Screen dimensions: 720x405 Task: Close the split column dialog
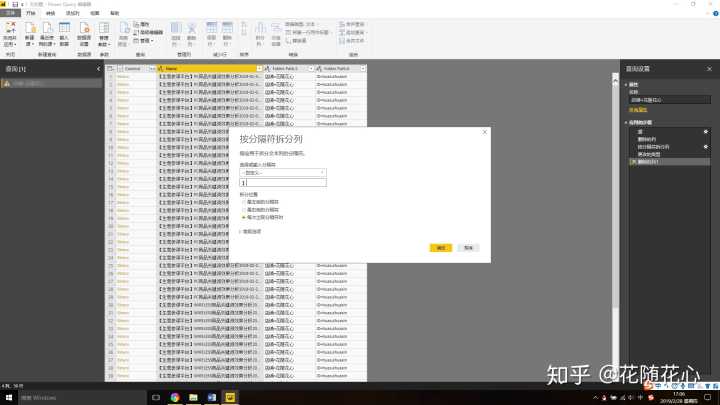(484, 132)
